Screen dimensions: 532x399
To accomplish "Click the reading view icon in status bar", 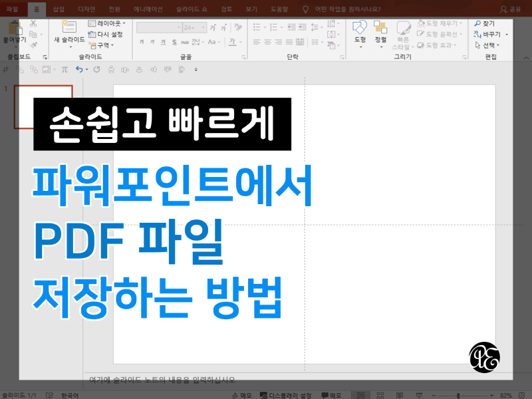I will 400,395.
